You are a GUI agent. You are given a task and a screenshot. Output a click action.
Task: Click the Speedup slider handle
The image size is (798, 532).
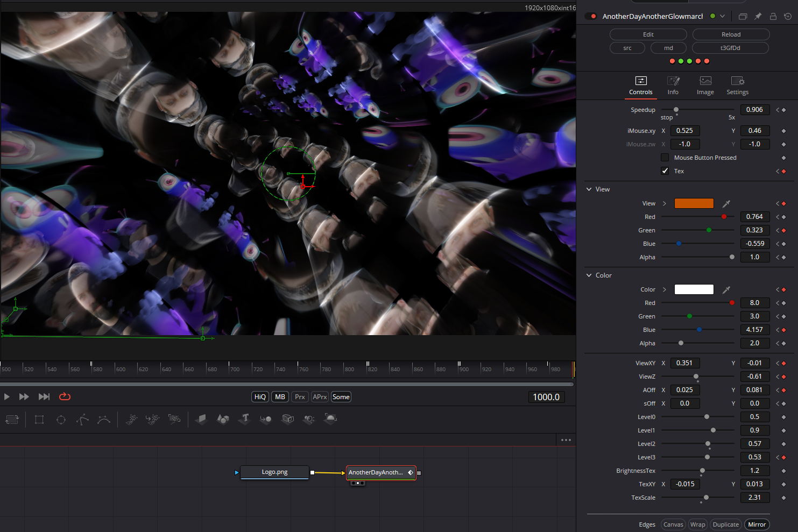point(676,110)
